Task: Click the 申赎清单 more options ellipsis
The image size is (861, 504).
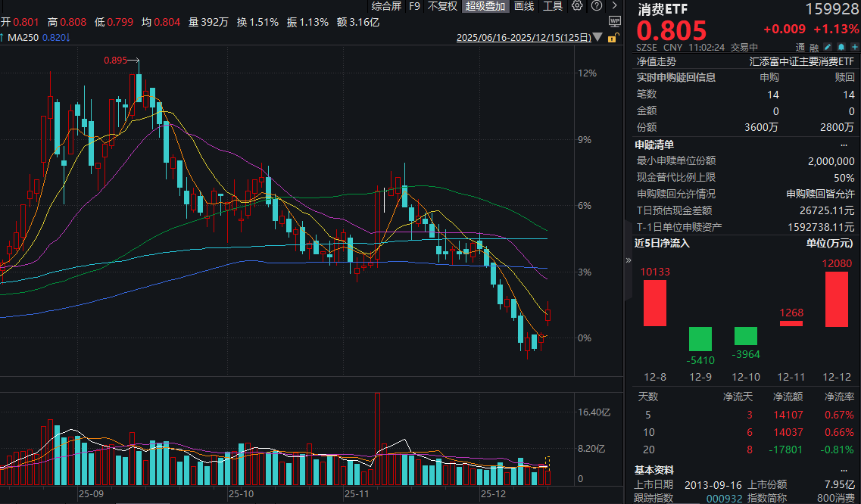Action: tap(844, 145)
